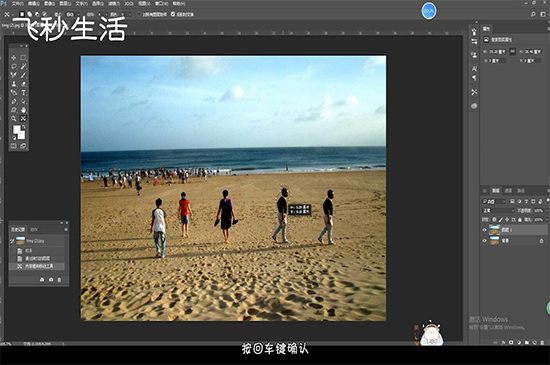Click the W width field in Properties
550x365 pixels.
[497, 52]
